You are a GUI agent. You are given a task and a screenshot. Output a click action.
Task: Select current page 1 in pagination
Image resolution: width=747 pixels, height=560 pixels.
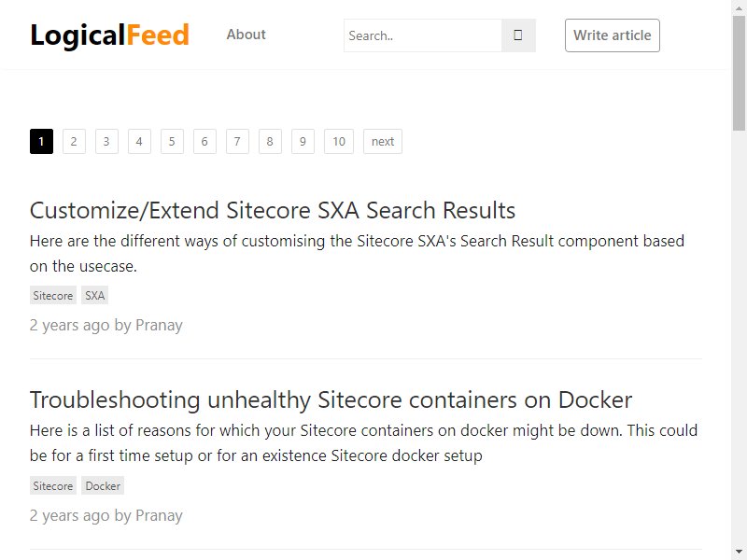(x=41, y=142)
